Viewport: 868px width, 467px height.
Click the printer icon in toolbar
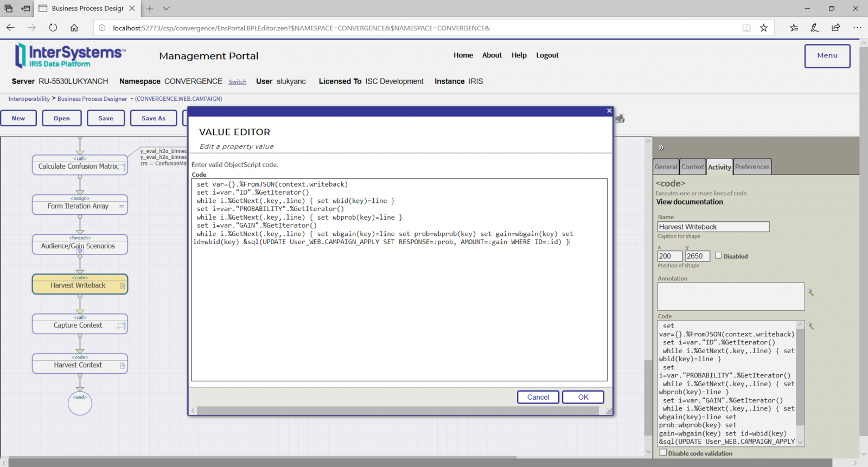[620, 118]
